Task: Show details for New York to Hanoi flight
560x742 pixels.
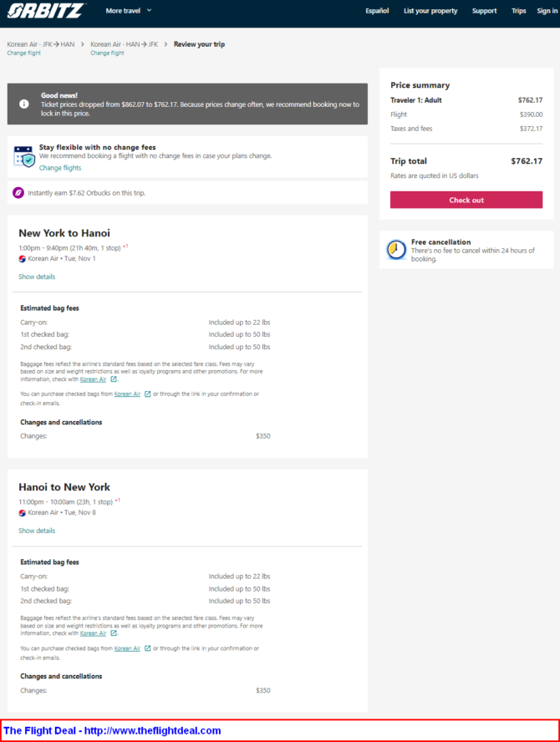Action: [x=37, y=277]
